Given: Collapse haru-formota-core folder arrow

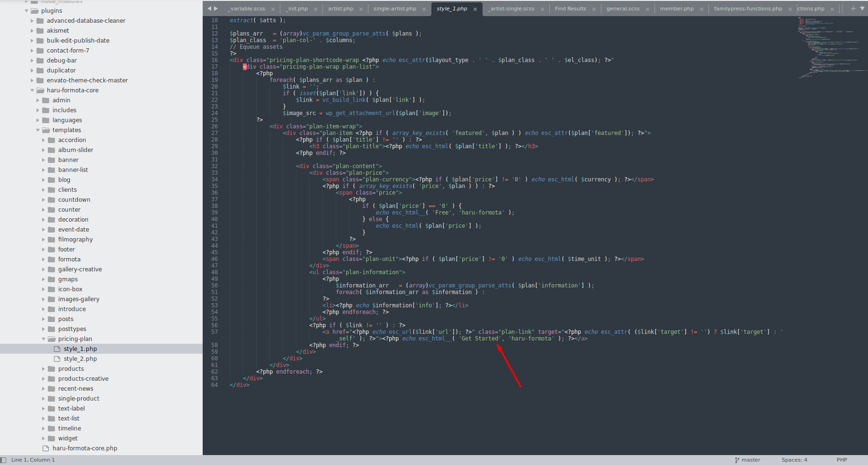Looking at the screenshot, I should [32, 90].
